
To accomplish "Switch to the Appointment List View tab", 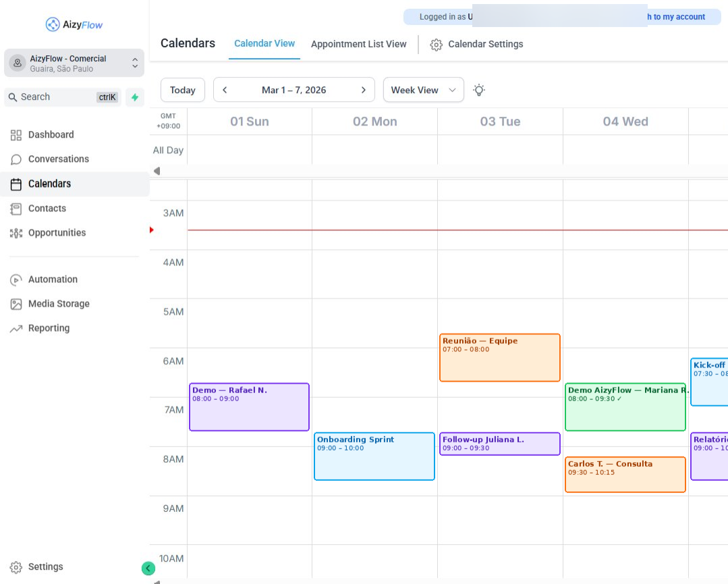I will click(x=358, y=43).
